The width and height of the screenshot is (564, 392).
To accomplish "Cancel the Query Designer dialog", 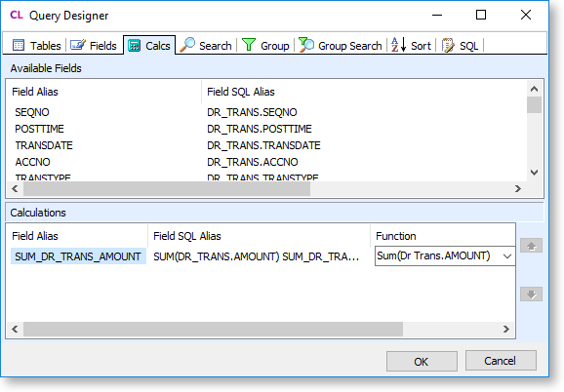I will point(501,361).
